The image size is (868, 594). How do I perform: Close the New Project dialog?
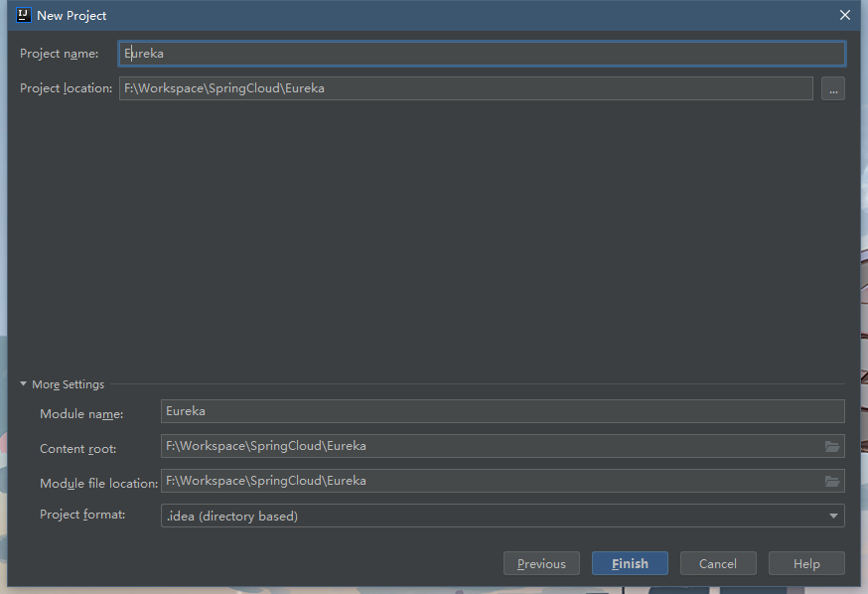[x=845, y=15]
